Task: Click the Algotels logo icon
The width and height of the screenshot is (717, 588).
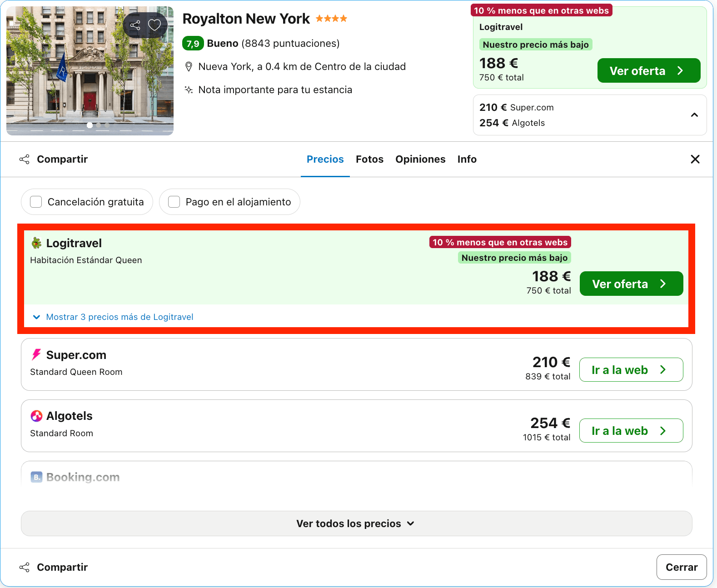Action: [36, 416]
